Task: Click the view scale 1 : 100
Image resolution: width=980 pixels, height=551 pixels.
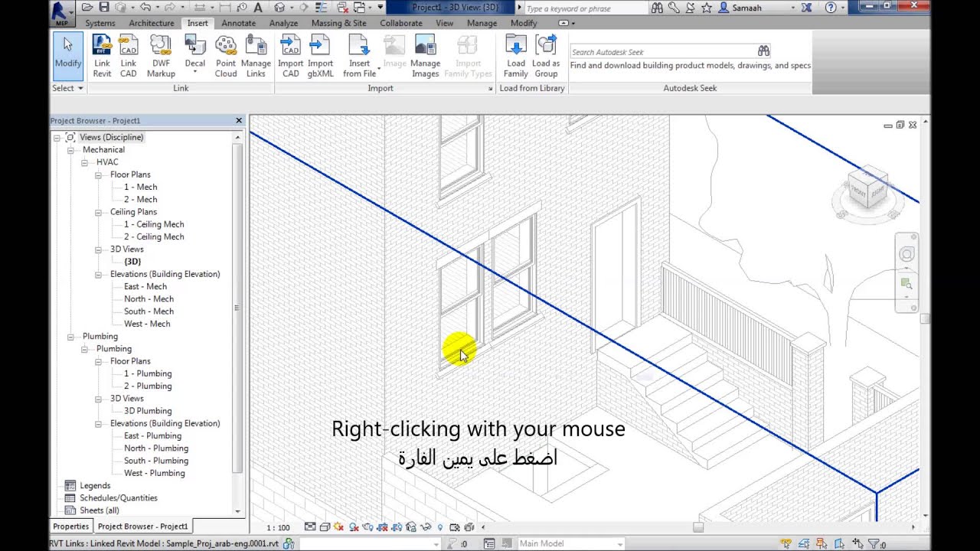Action: click(x=278, y=527)
